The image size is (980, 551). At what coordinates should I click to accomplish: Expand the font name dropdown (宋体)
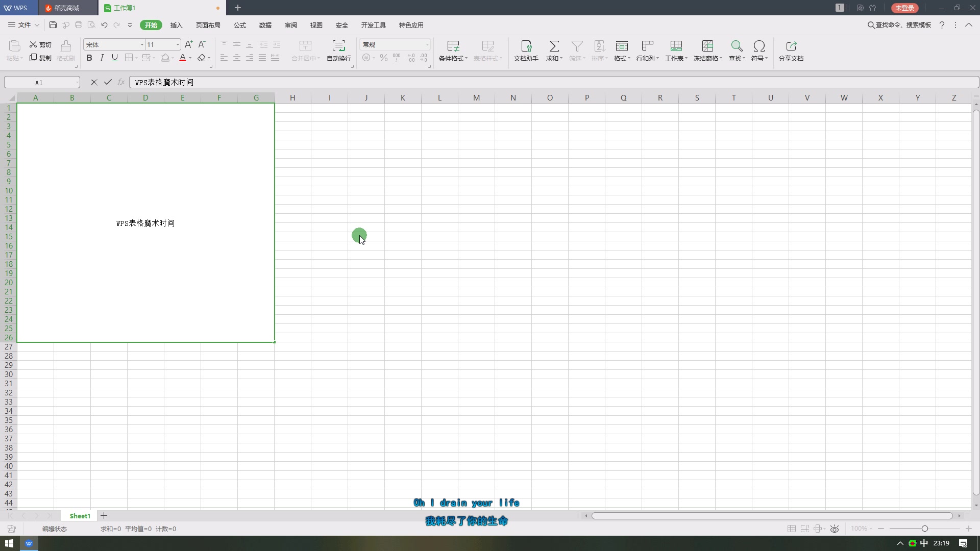[x=142, y=45]
